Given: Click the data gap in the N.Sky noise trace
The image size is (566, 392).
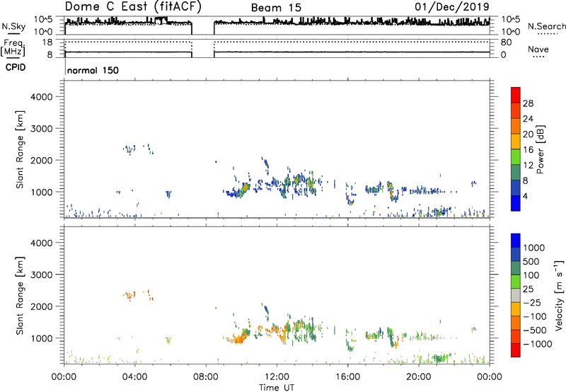Looking at the screenshot, I should click(203, 26).
